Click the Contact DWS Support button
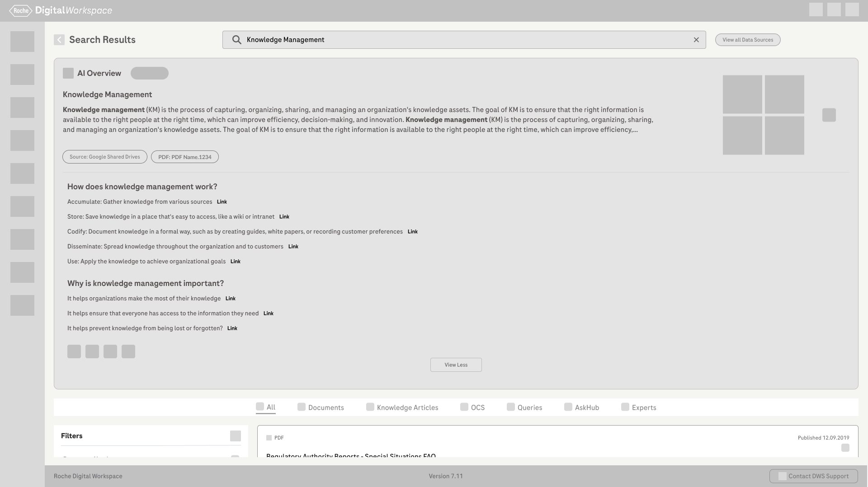The width and height of the screenshot is (868, 487). point(813,476)
